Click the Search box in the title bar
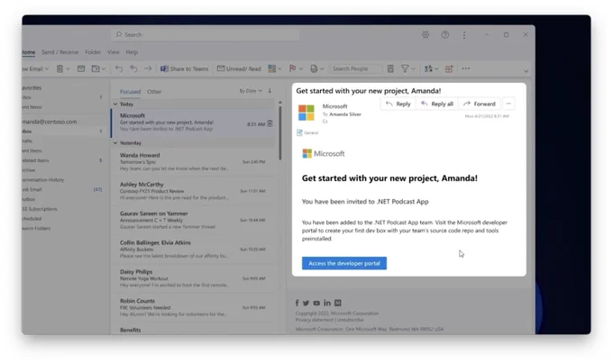 [206, 35]
